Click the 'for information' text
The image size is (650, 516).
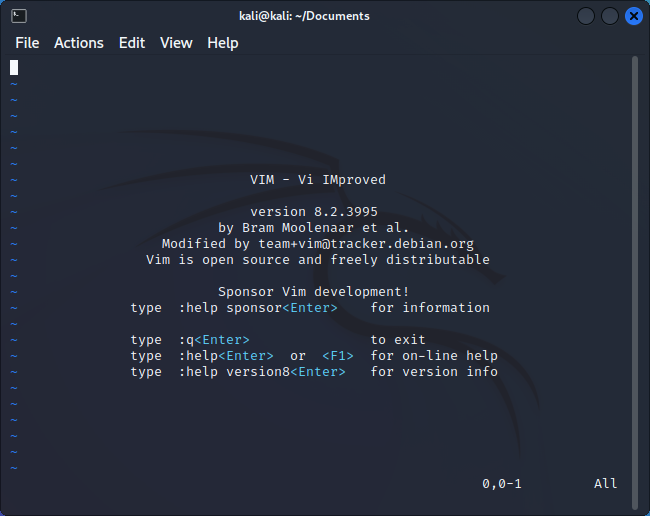pos(430,308)
